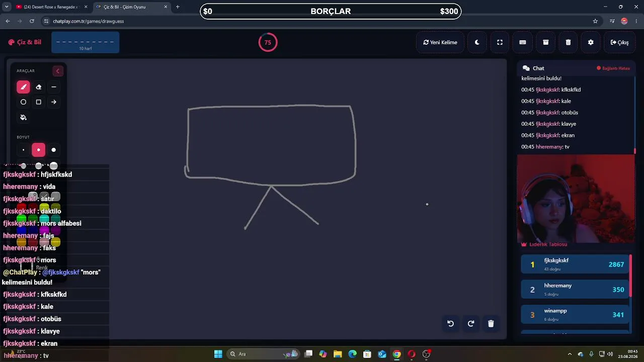Viewport: 644px width, 362px height.
Task: Bookmark this page with star icon
Action: [595, 21]
